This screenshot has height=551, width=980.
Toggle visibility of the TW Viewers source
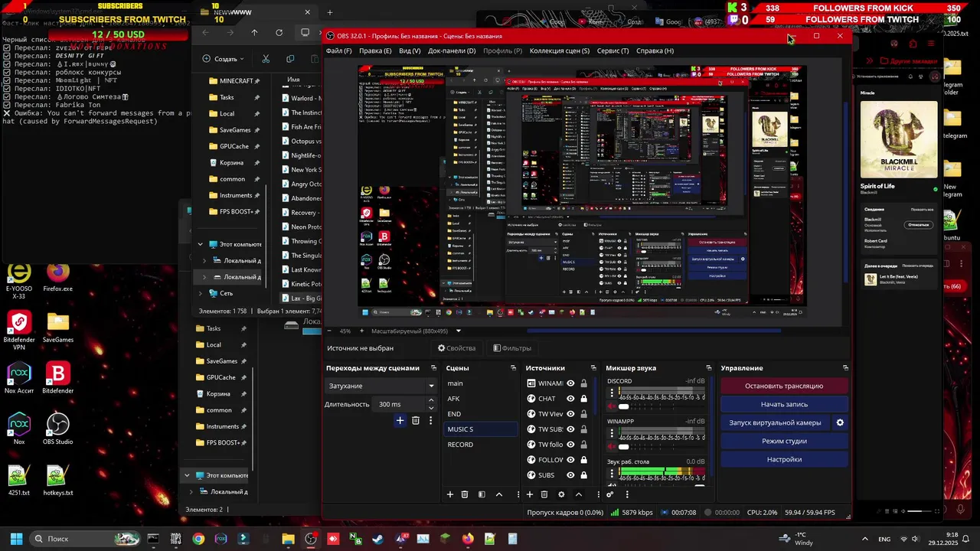570,414
